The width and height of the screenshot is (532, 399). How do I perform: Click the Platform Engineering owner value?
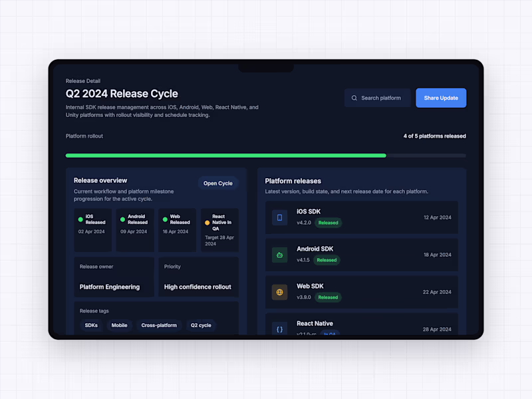click(x=110, y=287)
